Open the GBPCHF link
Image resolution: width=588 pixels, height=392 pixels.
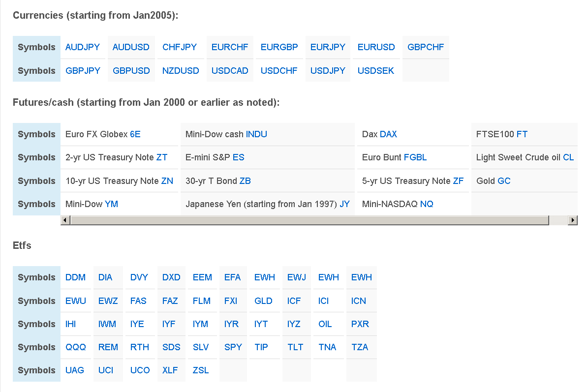(426, 47)
